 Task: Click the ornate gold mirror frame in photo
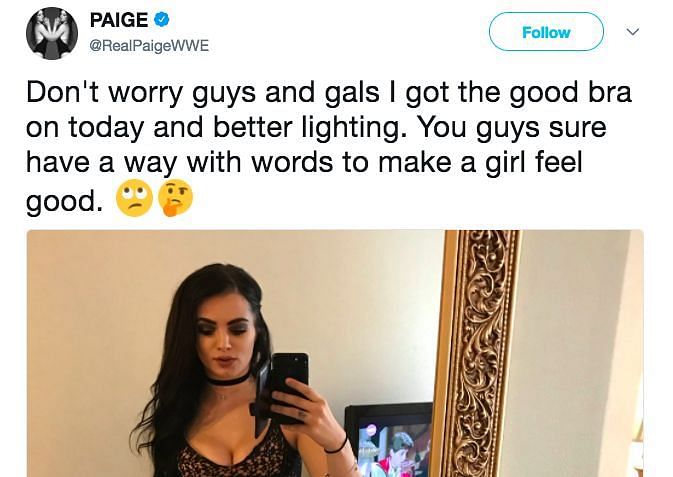pos(481,353)
